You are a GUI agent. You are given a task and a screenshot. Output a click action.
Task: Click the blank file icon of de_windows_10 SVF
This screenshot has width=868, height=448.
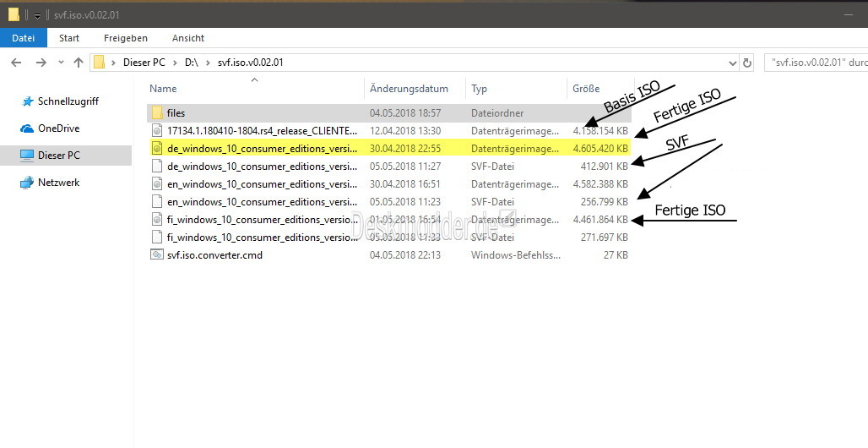pos(157,167)
